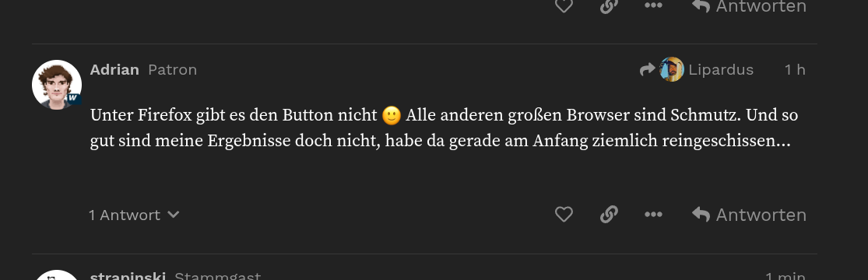Image resolution: width=868 pixels, height=280 pixels.
Task: Show more actions for post above Adrian's
Action: click(653, 5)
